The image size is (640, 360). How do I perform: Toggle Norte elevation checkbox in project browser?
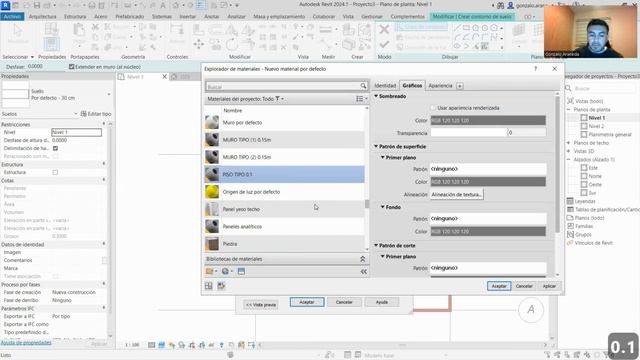pyautogui.click(x=584, y=176)
